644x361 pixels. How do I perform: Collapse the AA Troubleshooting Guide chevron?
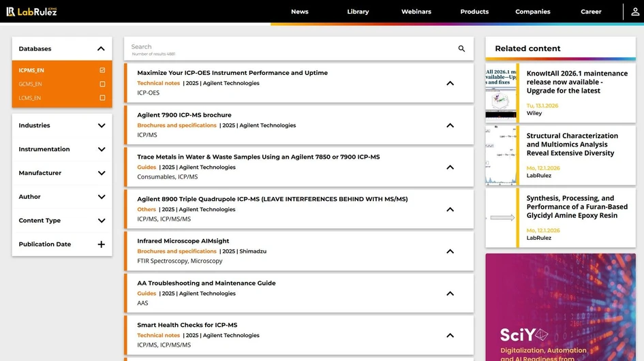point(450,294)
